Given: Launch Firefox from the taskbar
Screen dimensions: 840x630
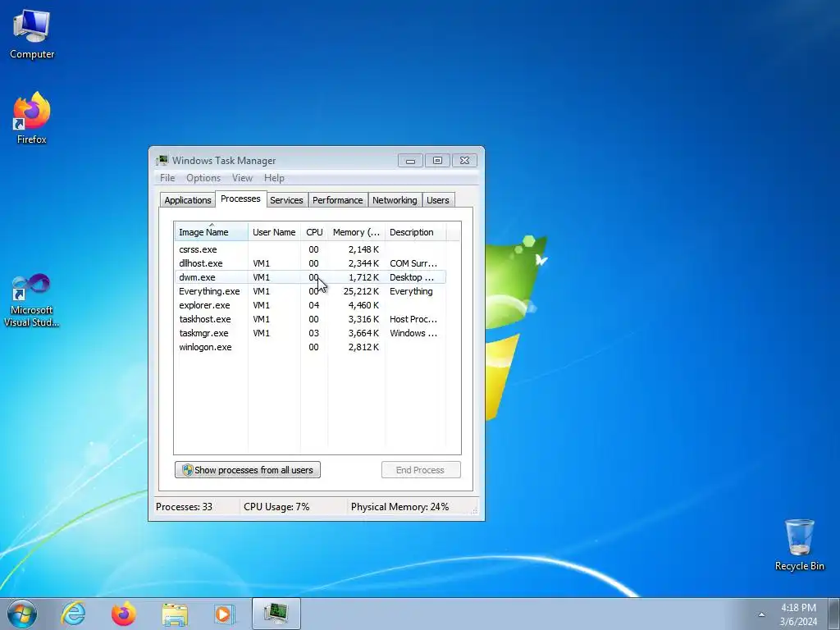Looking at the screenshot, I should (123, 614).
